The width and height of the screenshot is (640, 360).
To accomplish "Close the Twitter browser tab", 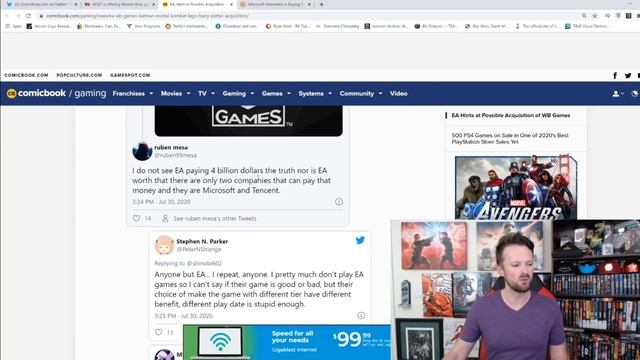I will point(76,4).
